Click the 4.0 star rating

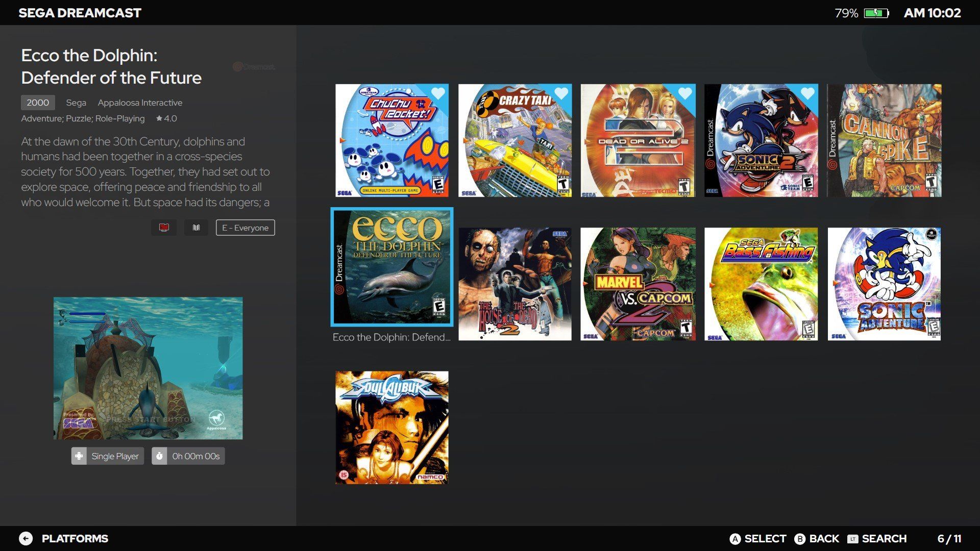click(x=166, y=118)
